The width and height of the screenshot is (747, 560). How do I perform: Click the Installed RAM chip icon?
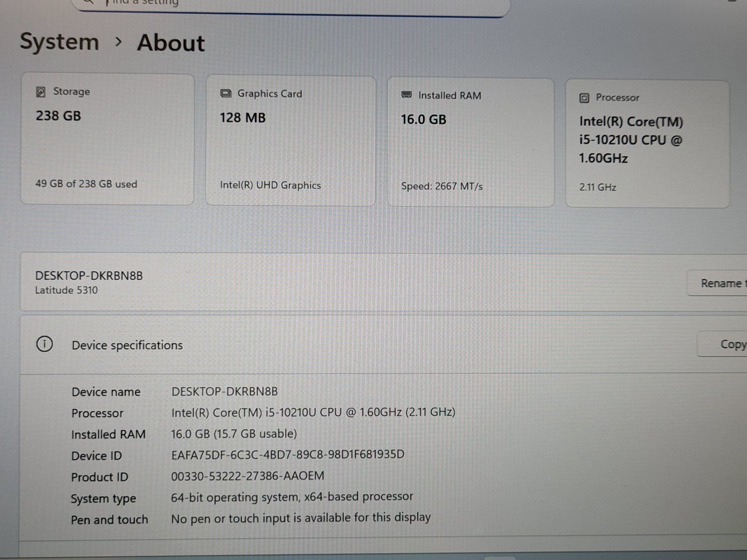point(407,95)
